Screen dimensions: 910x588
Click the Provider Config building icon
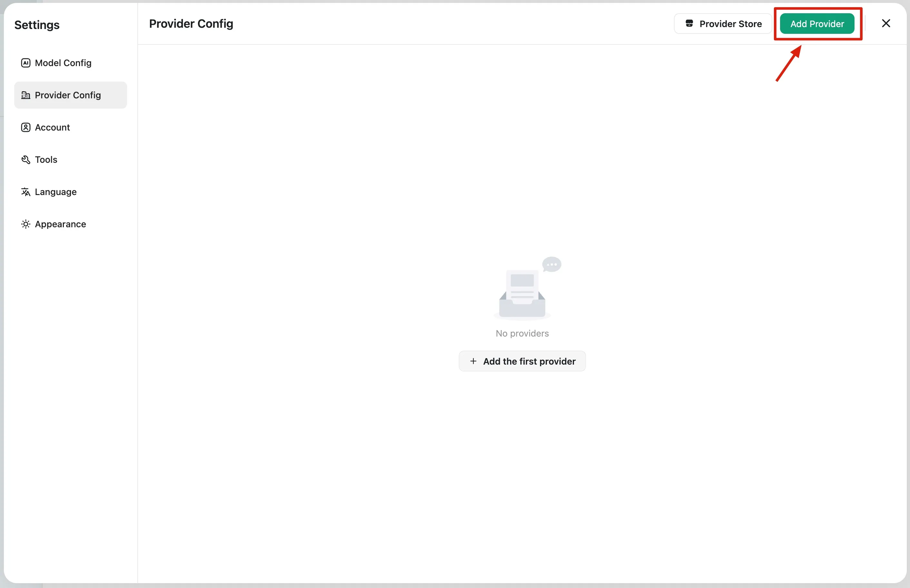point(25,95)
